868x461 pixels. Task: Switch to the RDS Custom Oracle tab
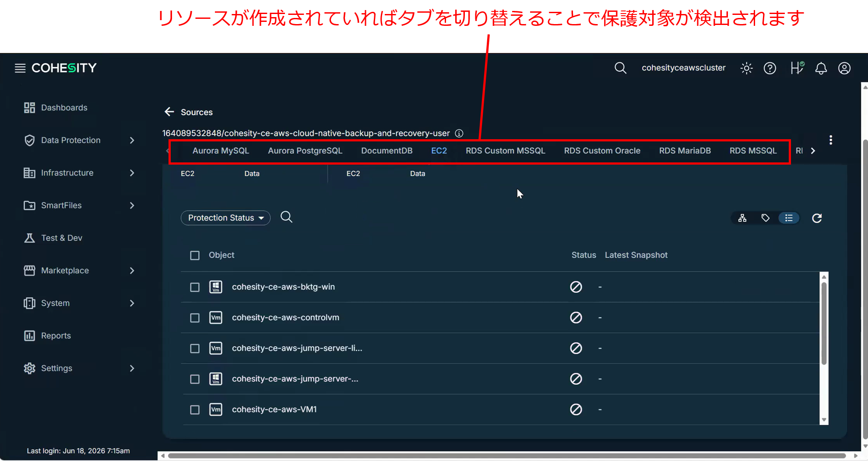pos(602,151)
